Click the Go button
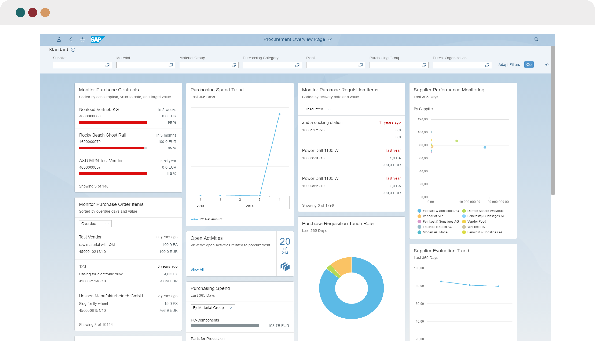Screen dimensions: 595x364 tap(529, 64)
